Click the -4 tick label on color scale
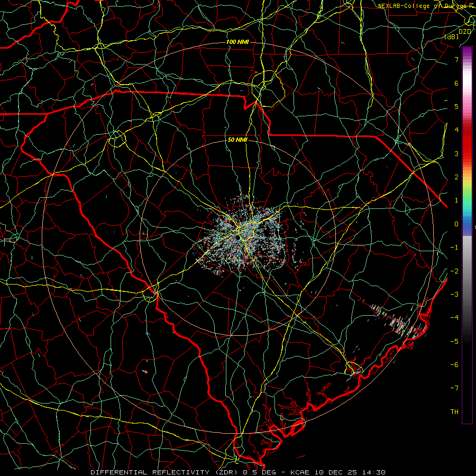 click(454, 317)
